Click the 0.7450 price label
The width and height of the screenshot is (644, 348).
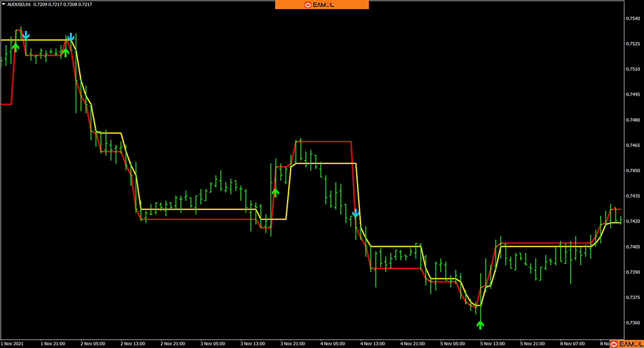point(633,171)
